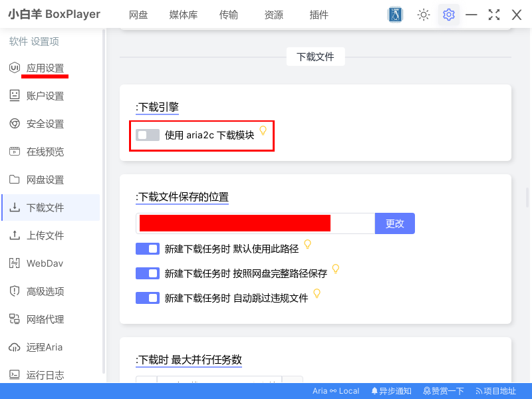The width and height of the screenshot is (532, 399).
Task: Open the 应用设置 section in the sidebar
Action: 42,68
